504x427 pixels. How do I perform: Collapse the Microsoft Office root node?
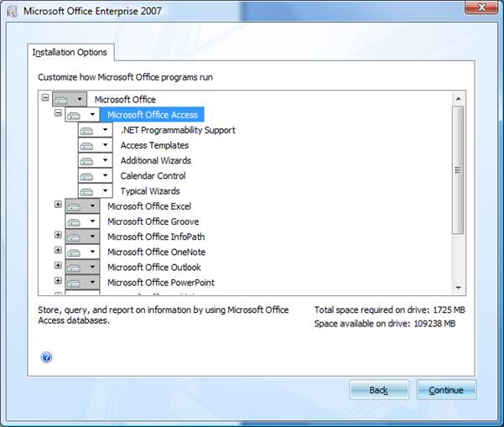click(45, 97)
